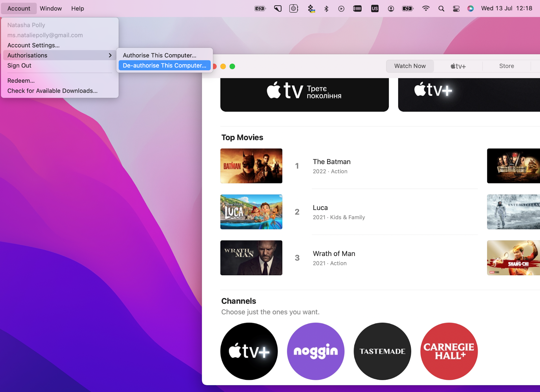
Task: Click the Setapp icon in menu bar
Action: coord(311,8)
